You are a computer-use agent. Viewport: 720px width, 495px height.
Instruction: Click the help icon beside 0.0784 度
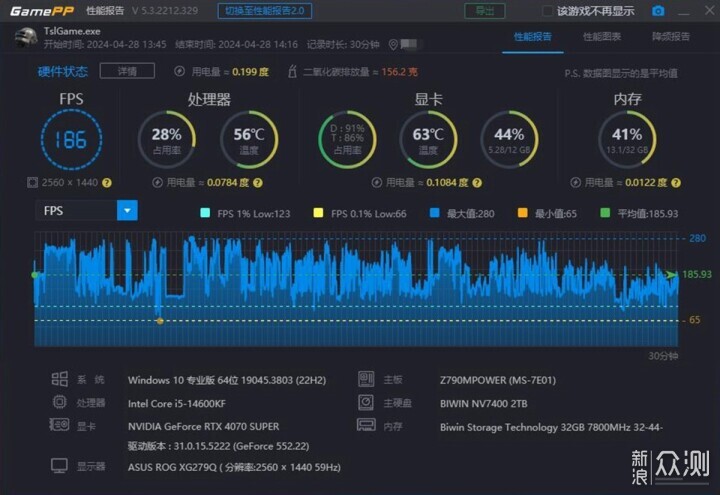(258, 183)
